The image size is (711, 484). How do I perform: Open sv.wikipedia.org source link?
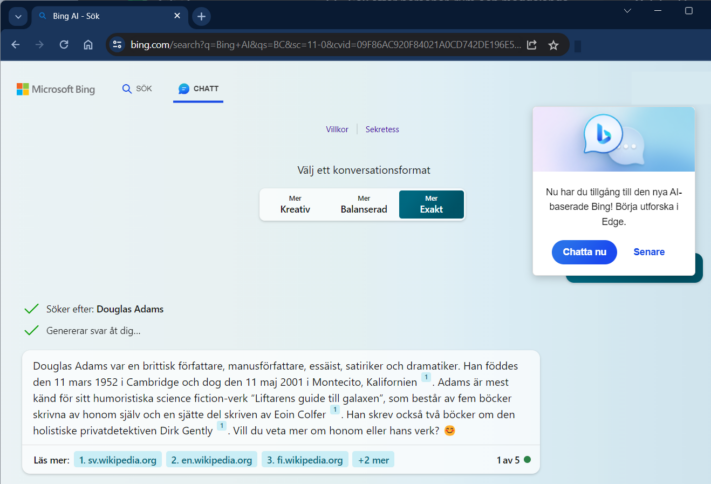click(117, 460)
